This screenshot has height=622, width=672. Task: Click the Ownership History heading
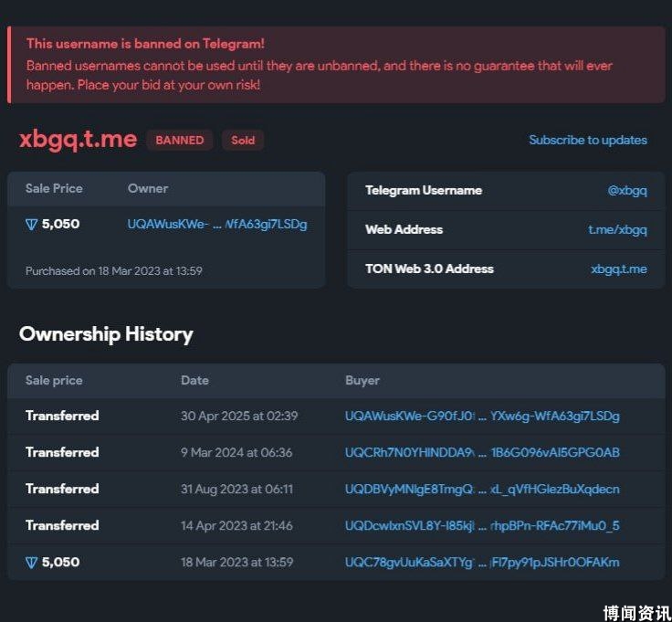tap(106, 334)
